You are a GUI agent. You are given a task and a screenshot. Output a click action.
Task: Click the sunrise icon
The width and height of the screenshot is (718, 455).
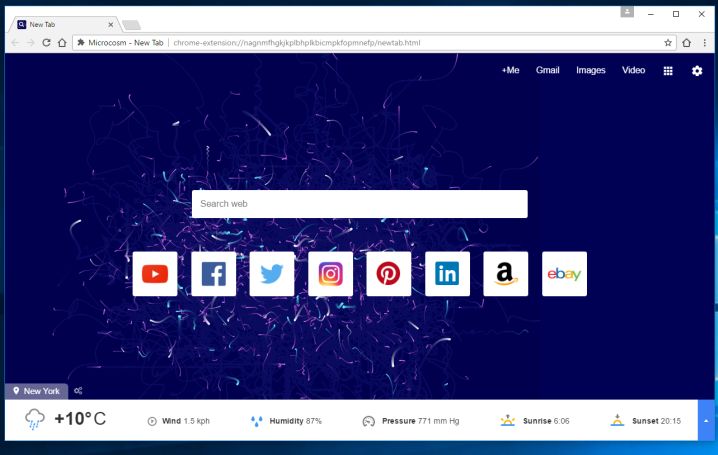pos(508,420)
